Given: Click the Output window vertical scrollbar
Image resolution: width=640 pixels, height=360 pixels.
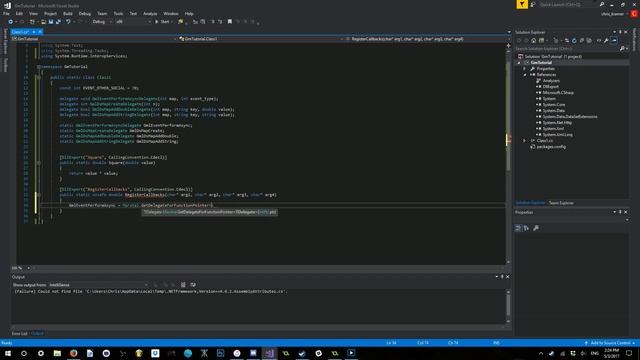Looking at the screenshot, I should pyautogui.click(x=508, y=306).
